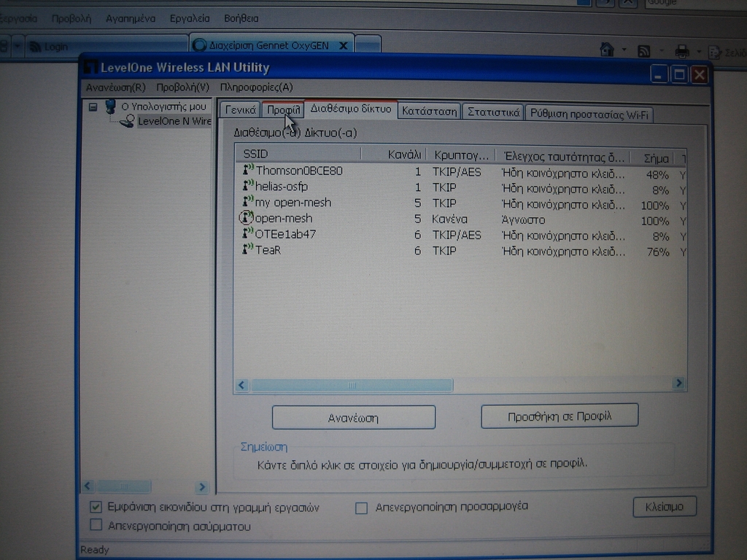The width and height of the screenshot is (747, 560).
Task: Open the browser Εργαλεία menu
Action: coord(190,18)
